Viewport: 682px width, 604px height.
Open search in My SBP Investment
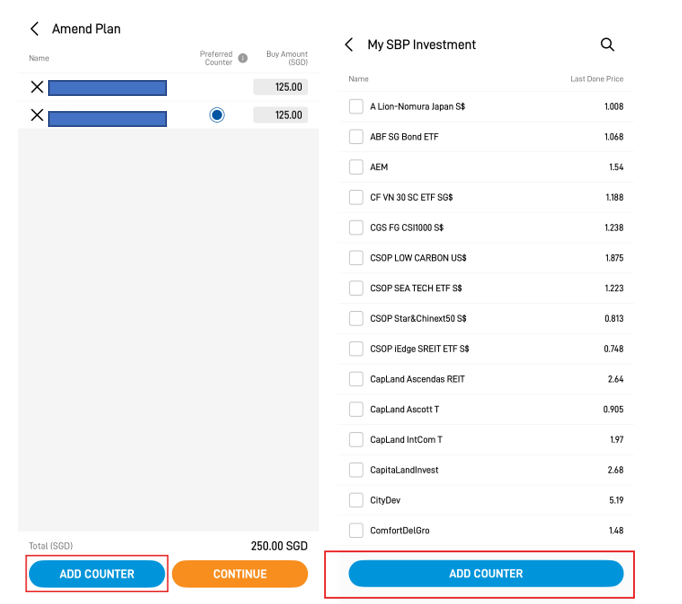pyautogui.click(x=607, y=44)
